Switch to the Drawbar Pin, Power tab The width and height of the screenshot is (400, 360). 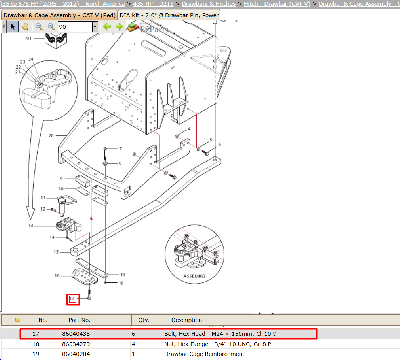point(169,15)
